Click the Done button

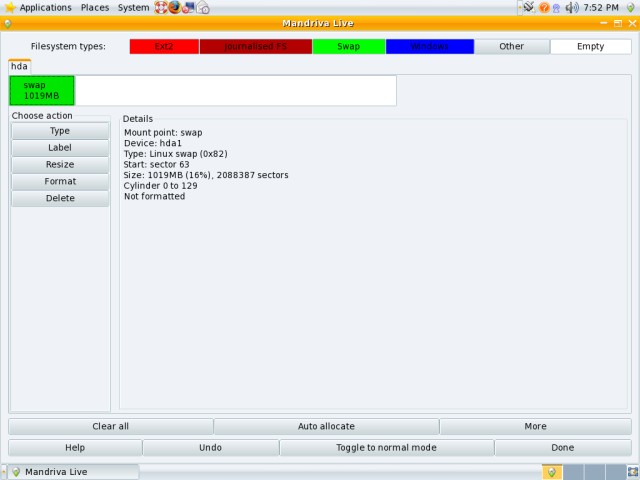pos(563,448)
